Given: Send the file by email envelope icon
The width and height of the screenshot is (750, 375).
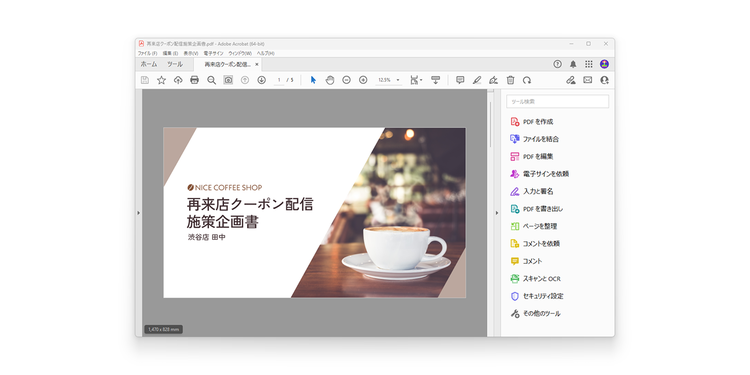Looking at the screenshot, I should point(587,80).
